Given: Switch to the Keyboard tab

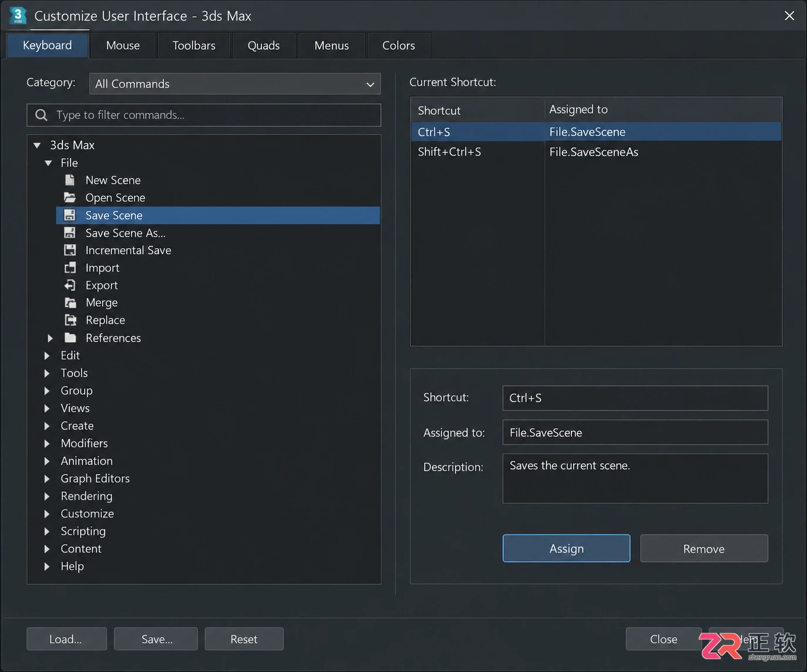Looking at the screenshot, I should click(x=48, y=45).
